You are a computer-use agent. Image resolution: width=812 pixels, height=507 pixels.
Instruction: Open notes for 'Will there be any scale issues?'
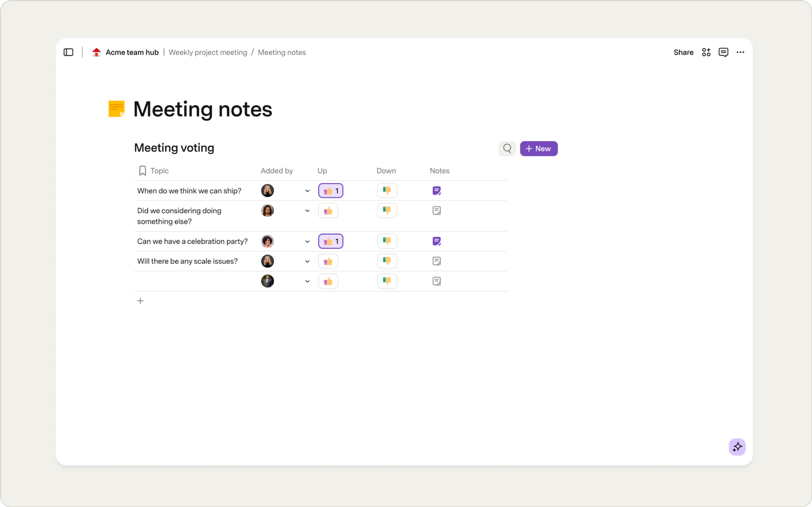tap(436, 261)
